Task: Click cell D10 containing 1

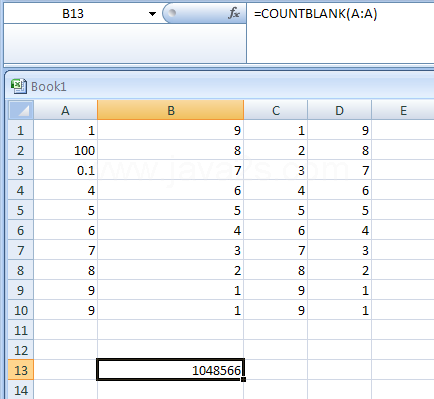Action: coord(339,310)
